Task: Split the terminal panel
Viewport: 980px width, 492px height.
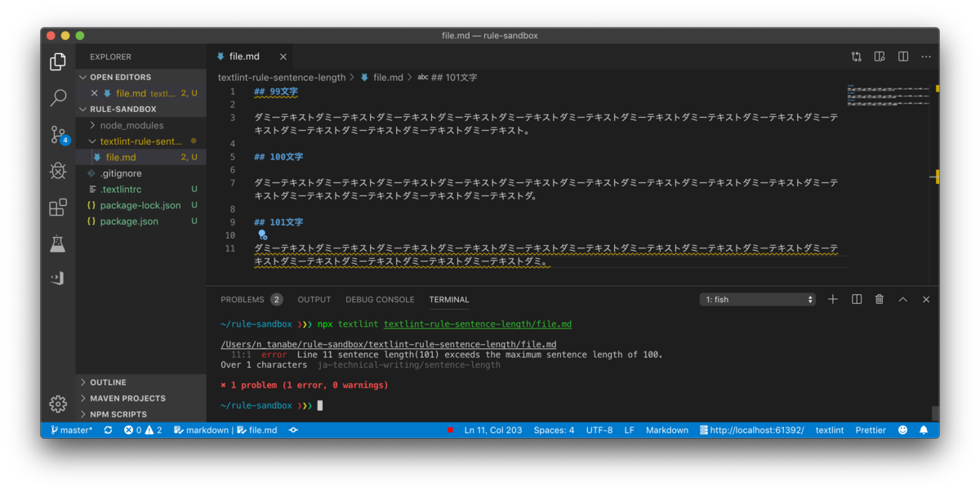Action: pyautogui.click(x=857, y=299)
